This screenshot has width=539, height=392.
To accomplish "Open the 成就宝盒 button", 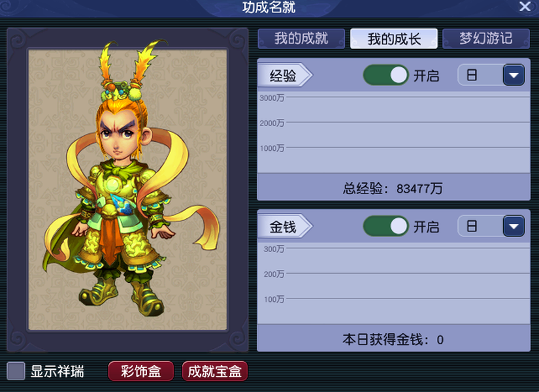I will [x=215, y=371].
